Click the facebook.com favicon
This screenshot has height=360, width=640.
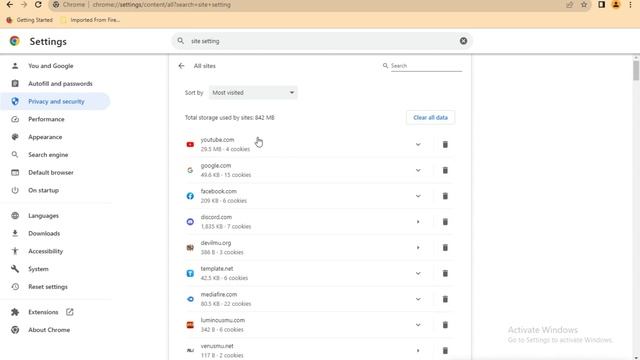(190, 196)
